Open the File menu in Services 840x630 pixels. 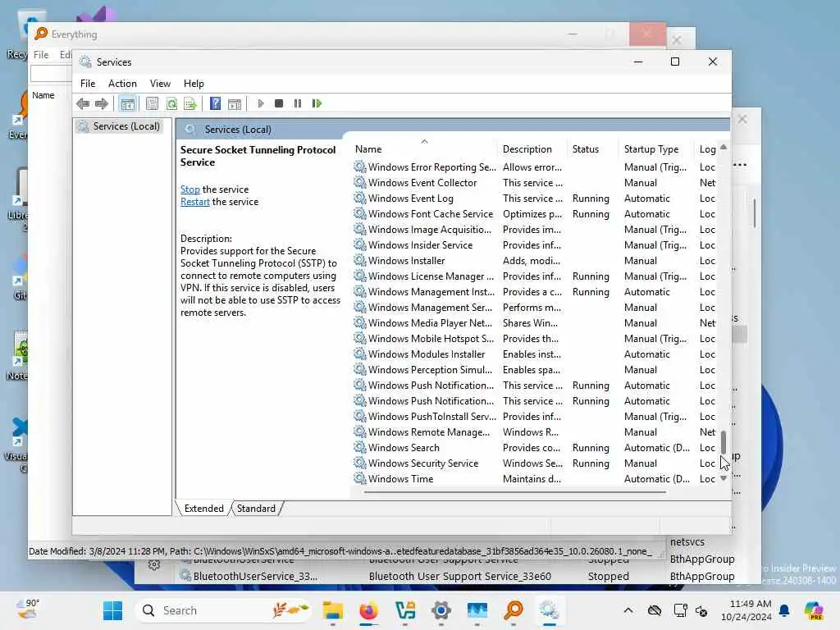pos(88,84)
